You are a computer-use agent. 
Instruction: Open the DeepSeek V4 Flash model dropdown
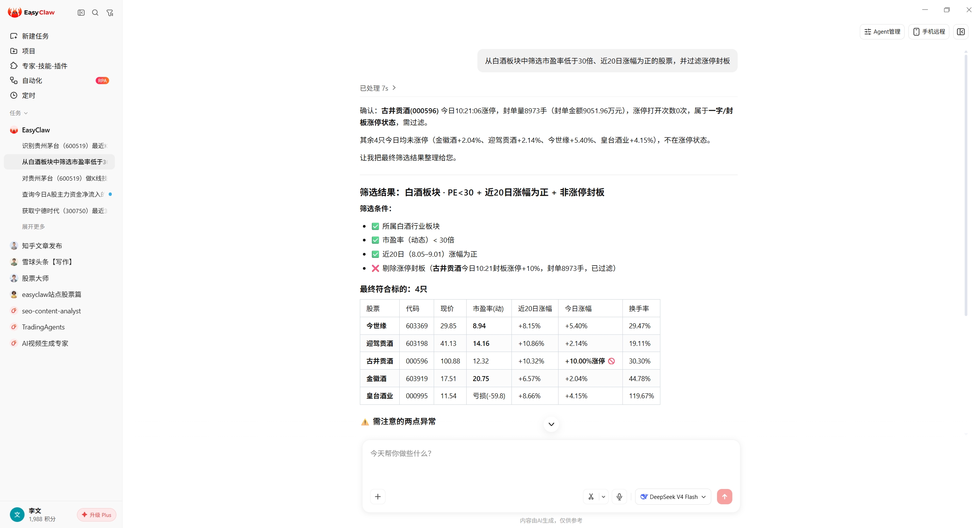click(673, 497)
